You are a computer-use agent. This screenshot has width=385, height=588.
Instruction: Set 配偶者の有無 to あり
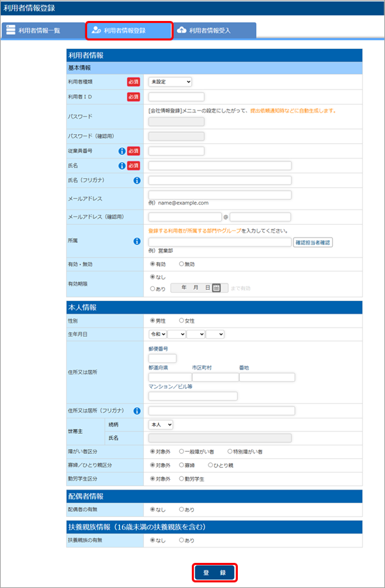pyautogui.click(x=181, y=510)
